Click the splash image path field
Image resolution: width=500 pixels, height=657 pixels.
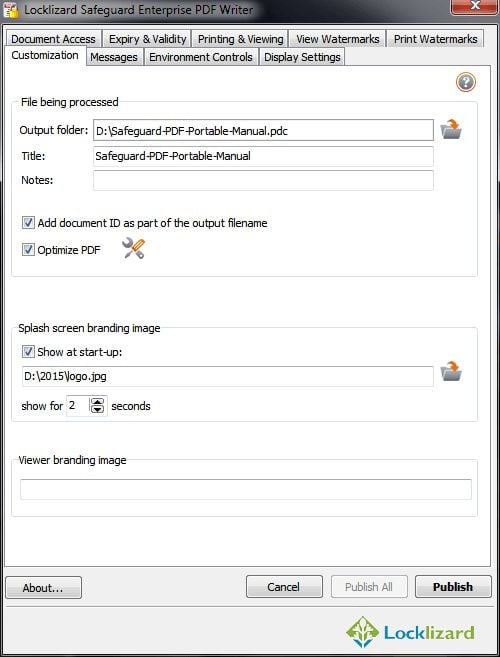227,376
